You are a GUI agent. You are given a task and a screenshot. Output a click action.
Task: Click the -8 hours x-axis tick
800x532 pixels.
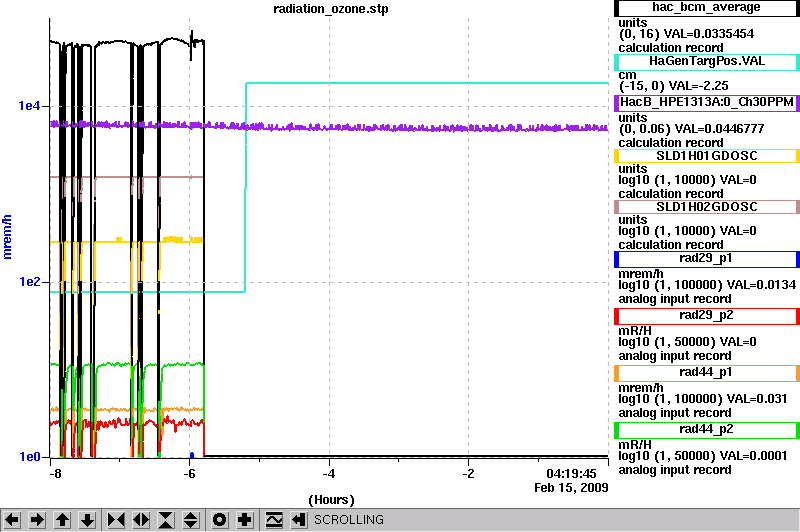(55, 474)
